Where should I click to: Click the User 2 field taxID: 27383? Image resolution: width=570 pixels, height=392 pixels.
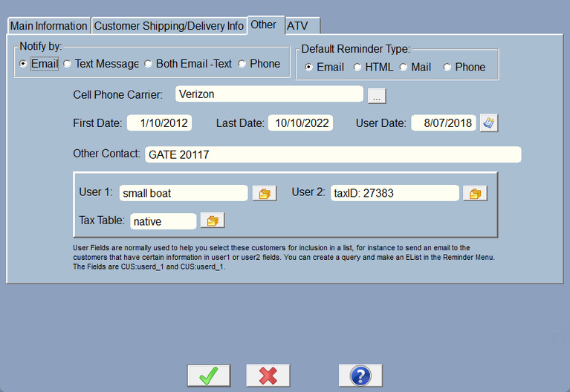pyautogui.click(x=395, y=193)
